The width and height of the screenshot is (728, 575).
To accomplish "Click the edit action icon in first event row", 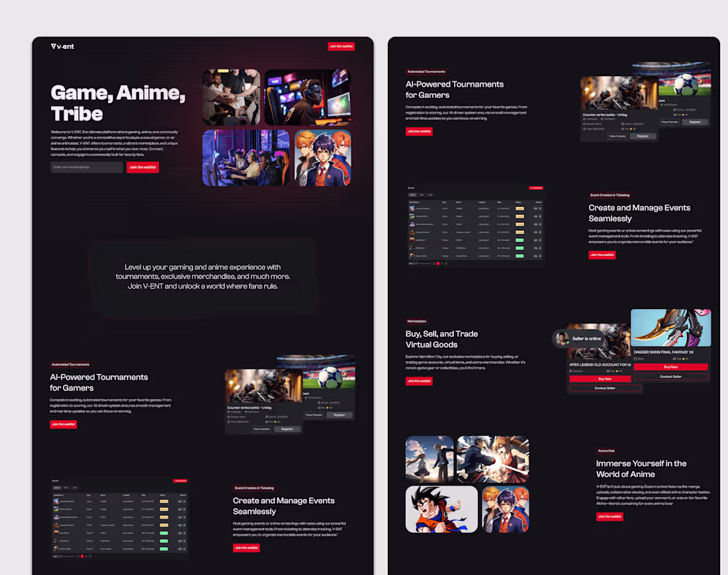I will tap(184, 502).
